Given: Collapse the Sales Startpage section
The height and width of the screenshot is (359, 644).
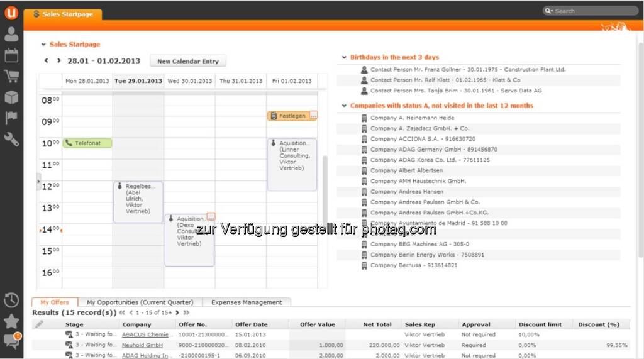Looking at the screenshot, I should click(x=43, y=45).
